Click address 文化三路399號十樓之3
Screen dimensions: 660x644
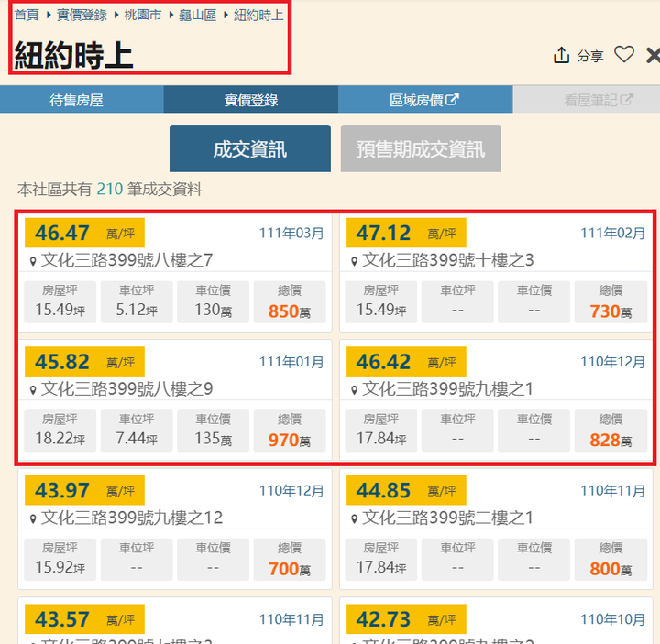448,260
